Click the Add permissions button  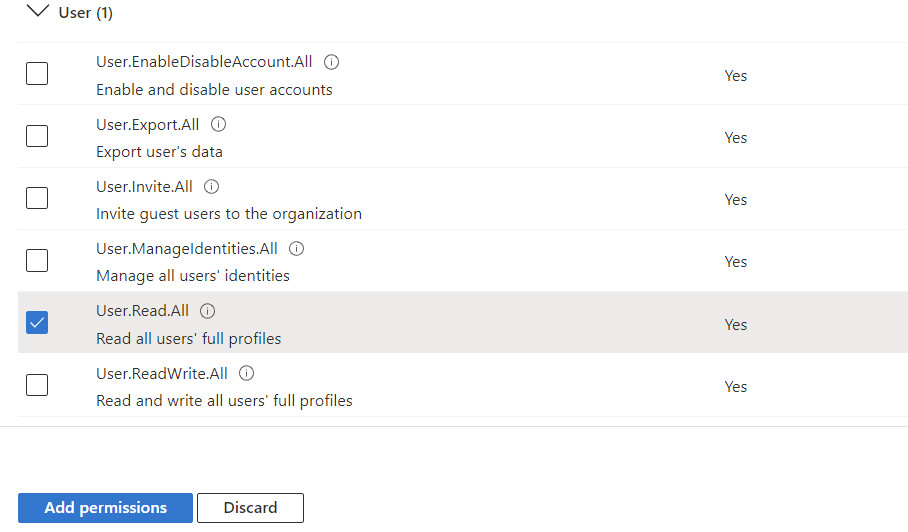tap(105, 508)
